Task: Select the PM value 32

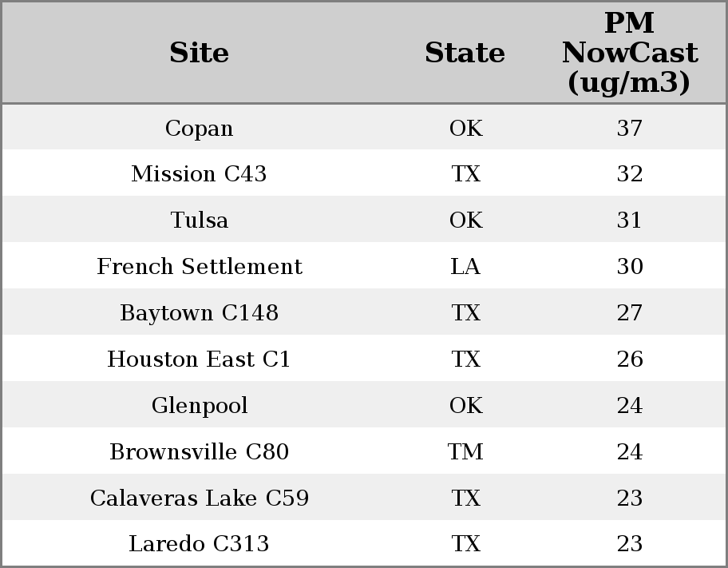Action: (x=629, y=174)
